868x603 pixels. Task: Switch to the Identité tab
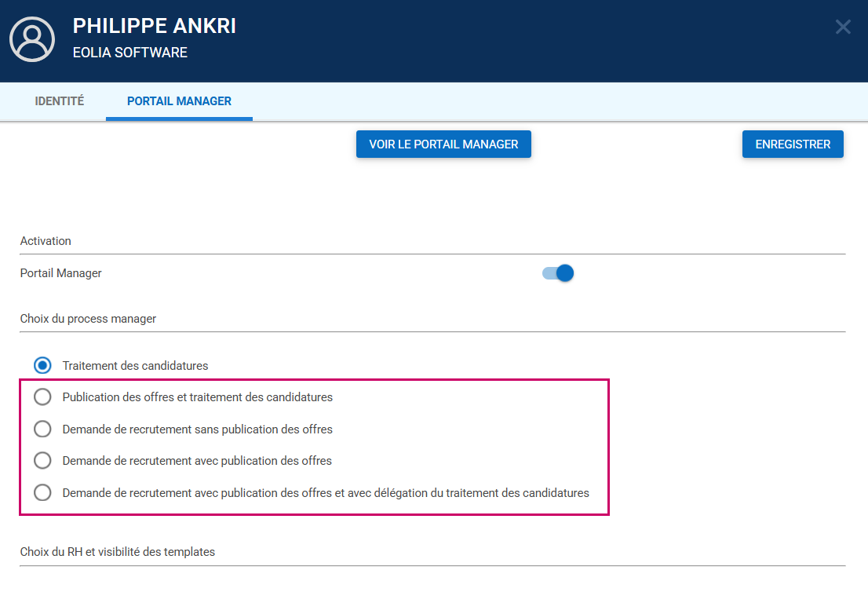[60, 101]
